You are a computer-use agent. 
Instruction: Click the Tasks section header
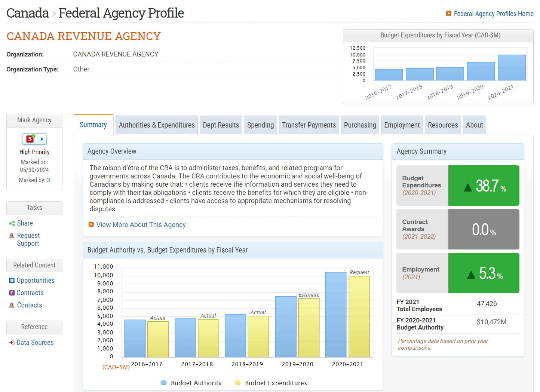(x=34, y=208)
